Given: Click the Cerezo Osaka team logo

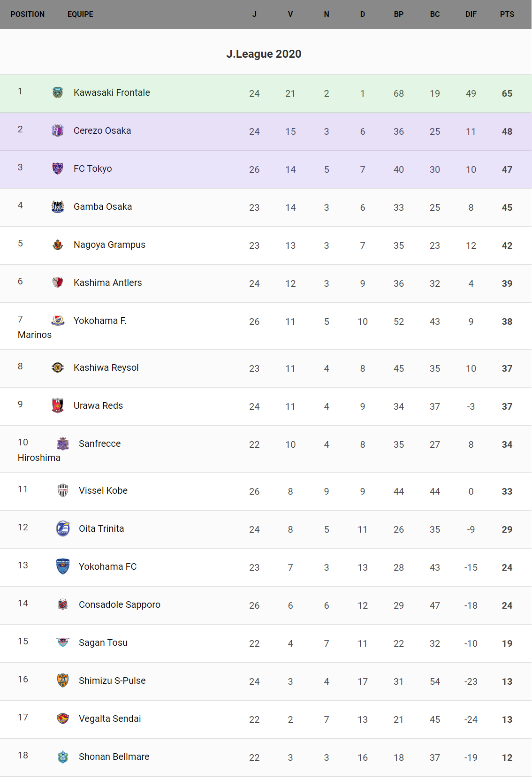Looking at the screenshot, I should click(58, 130).
